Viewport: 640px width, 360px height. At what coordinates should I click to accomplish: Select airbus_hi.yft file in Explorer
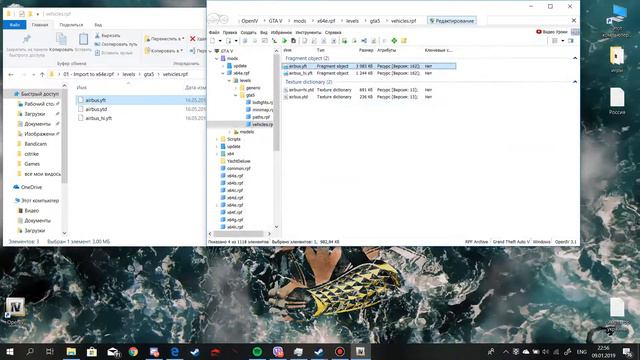[98, 118]
